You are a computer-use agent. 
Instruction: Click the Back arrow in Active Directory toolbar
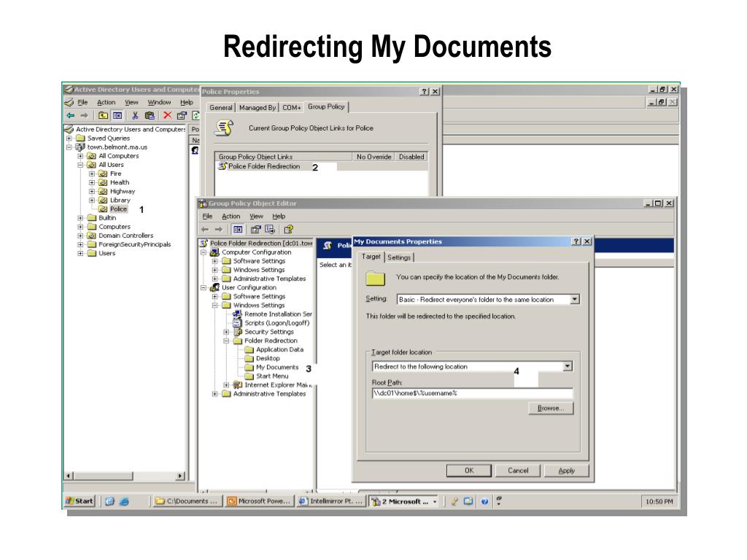point(71,115)
